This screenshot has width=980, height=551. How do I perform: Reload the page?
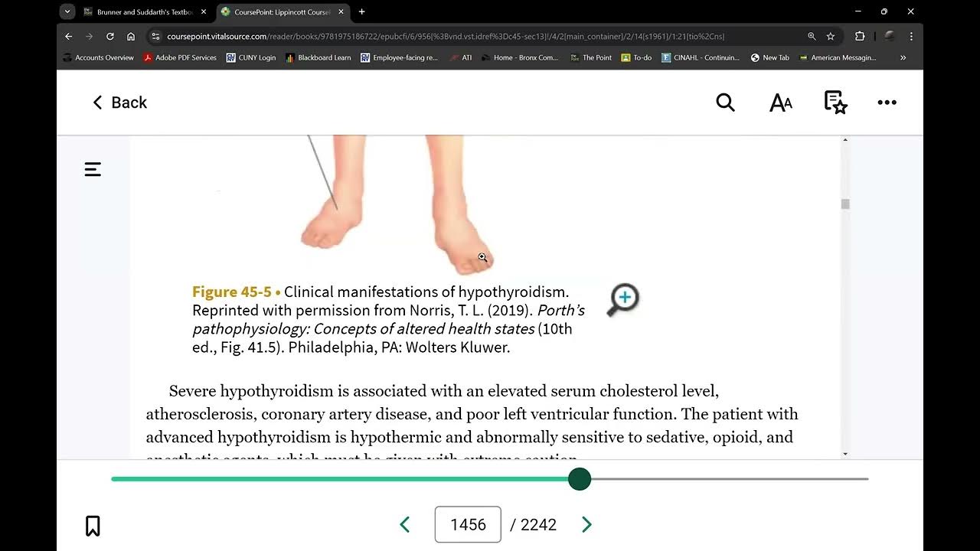(110, 36)
